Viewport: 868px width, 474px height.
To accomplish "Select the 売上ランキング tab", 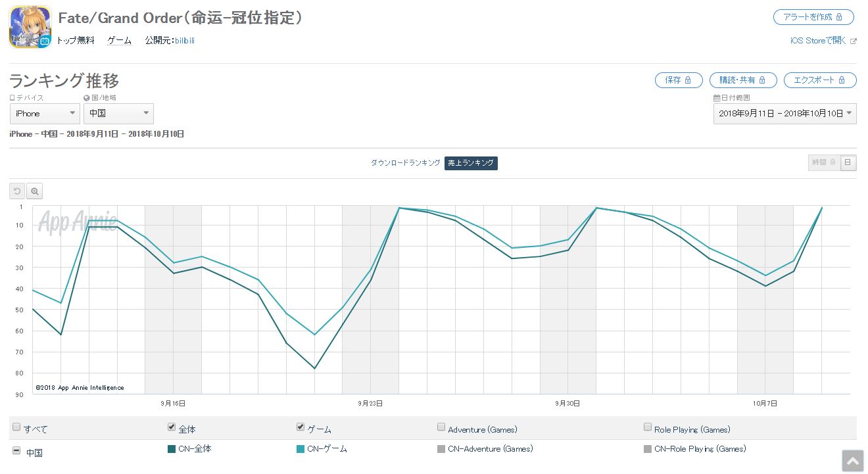I will coord(471,163).
